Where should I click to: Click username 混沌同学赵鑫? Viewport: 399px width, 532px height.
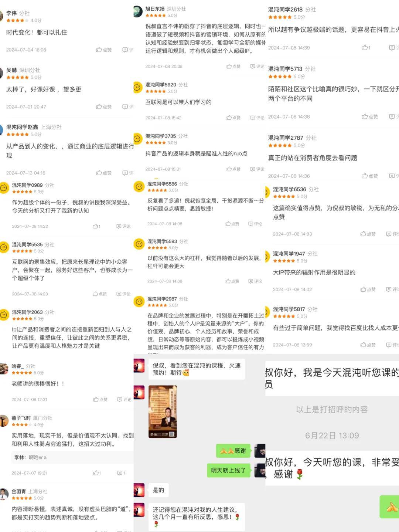coord(22,127)
